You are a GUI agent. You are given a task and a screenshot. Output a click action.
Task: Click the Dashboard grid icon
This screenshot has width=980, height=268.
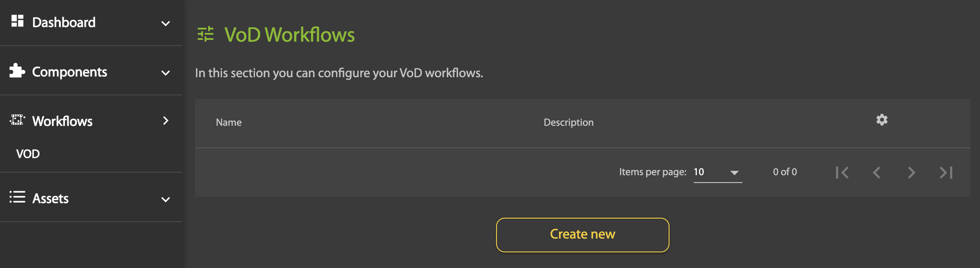tap(17, 21)
